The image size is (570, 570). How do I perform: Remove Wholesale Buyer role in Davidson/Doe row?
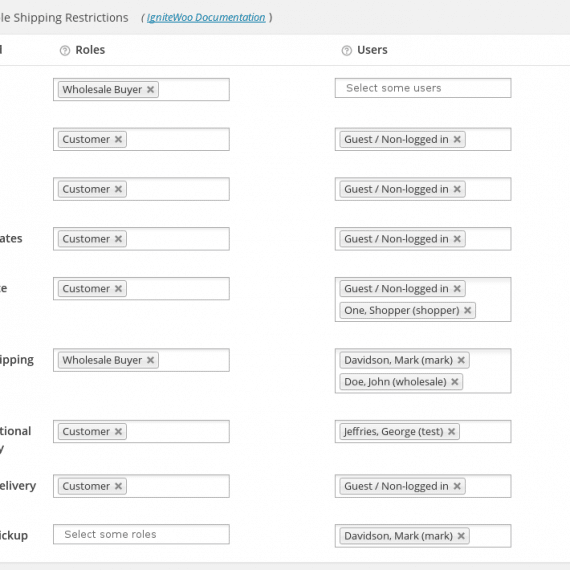[x=150, y=360]
